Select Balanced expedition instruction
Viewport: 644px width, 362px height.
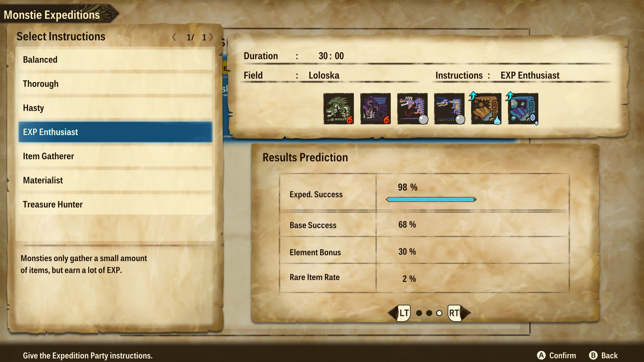coord(115,59)
